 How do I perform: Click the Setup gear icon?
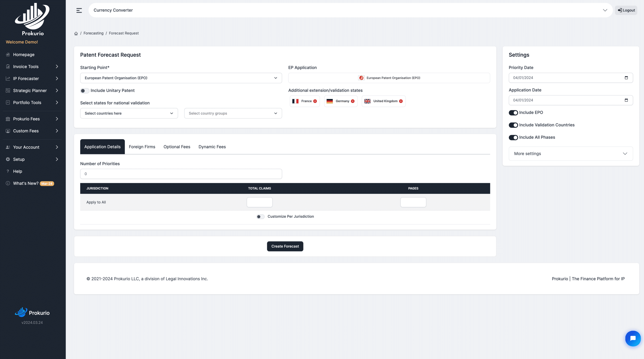click(x=8, y=159)
